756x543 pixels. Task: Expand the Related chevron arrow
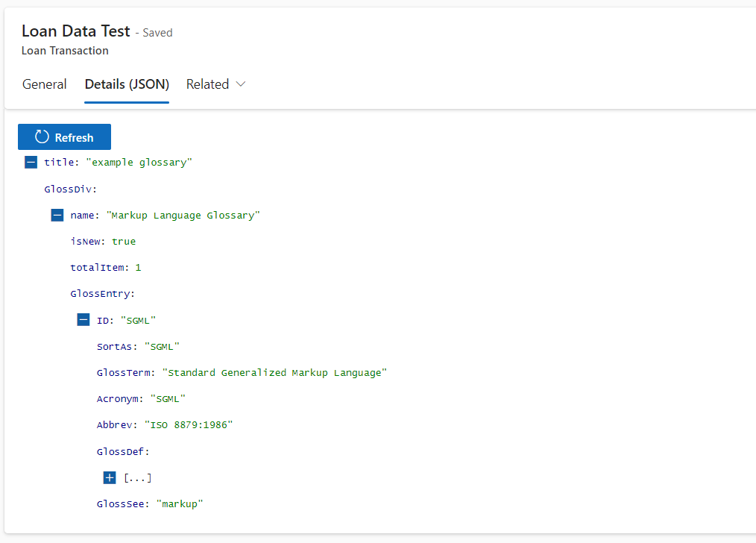pyautogui.click(x=241, y=84)
